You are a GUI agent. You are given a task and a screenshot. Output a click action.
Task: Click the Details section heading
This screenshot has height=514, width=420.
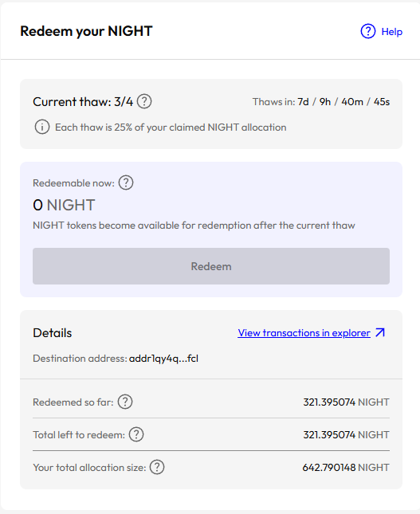coord(53,333)
